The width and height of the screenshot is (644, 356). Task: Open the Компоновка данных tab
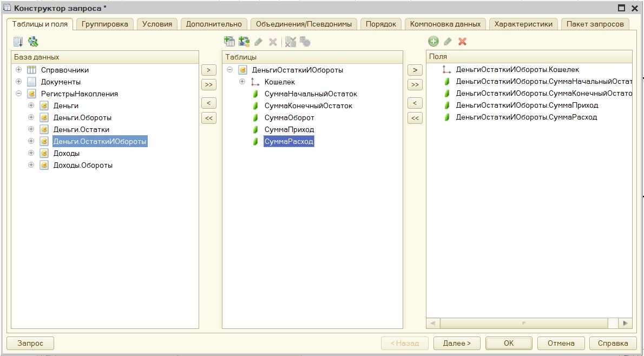click(x=445, y=24)
